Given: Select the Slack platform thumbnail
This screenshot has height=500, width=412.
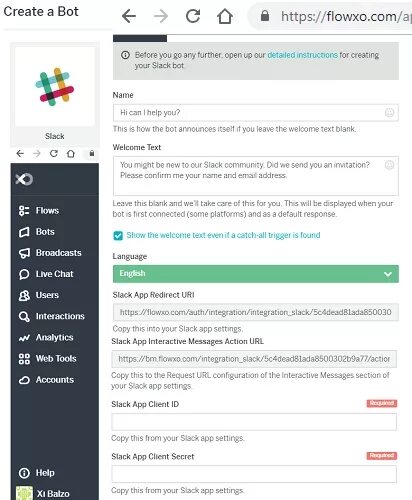Looking at the screenshot, I should 55,95.
